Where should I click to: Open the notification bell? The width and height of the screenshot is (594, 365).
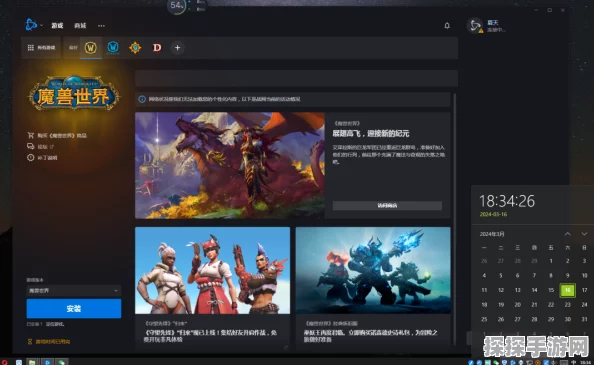click(447, 25)
